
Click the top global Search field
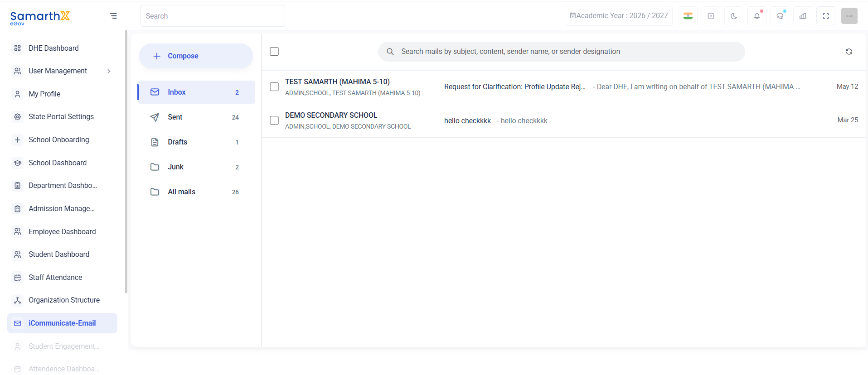(213, 16)
